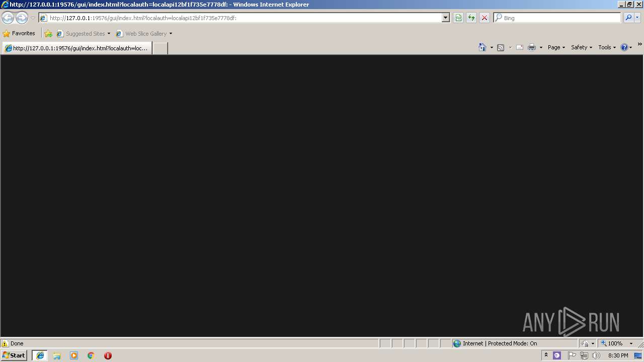Screen dimensions: 644x362
Task: Restore down the IE window
Action: coord(629,4)
